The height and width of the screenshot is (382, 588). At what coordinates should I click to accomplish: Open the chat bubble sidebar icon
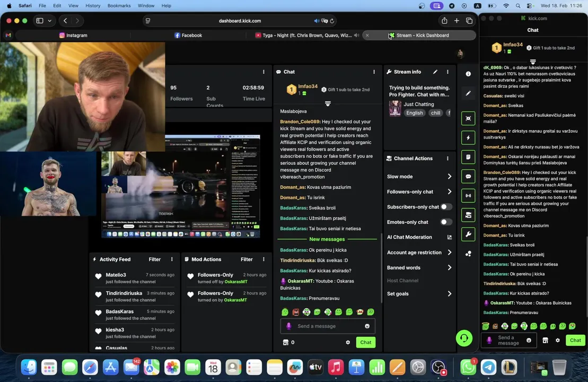pos(468,176)
